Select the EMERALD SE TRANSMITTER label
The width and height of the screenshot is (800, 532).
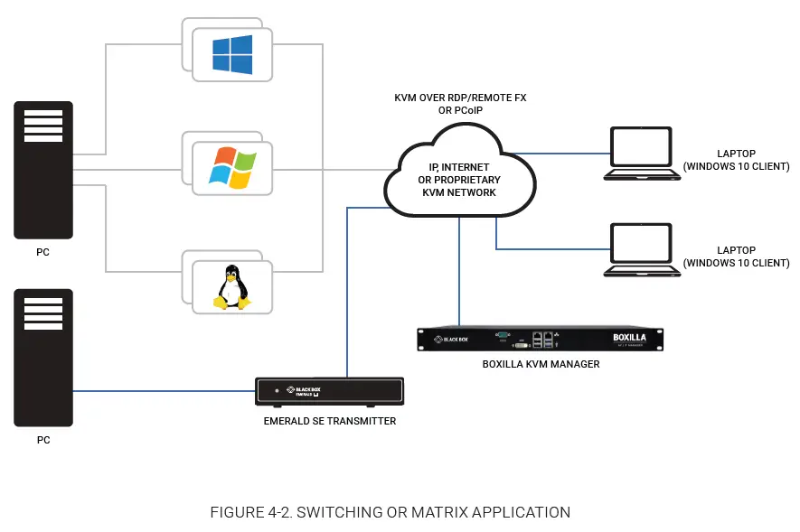(x=329, y=421)
